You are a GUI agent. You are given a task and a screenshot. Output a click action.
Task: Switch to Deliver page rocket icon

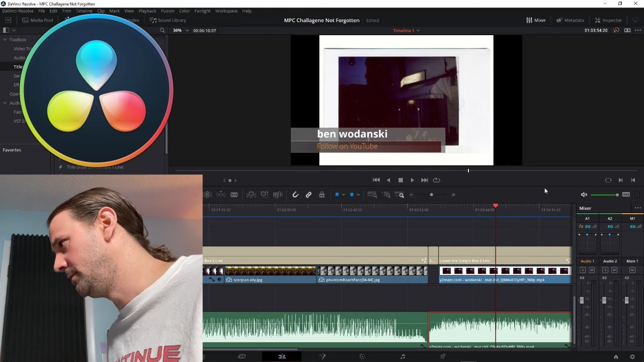[x=443, y=356]
